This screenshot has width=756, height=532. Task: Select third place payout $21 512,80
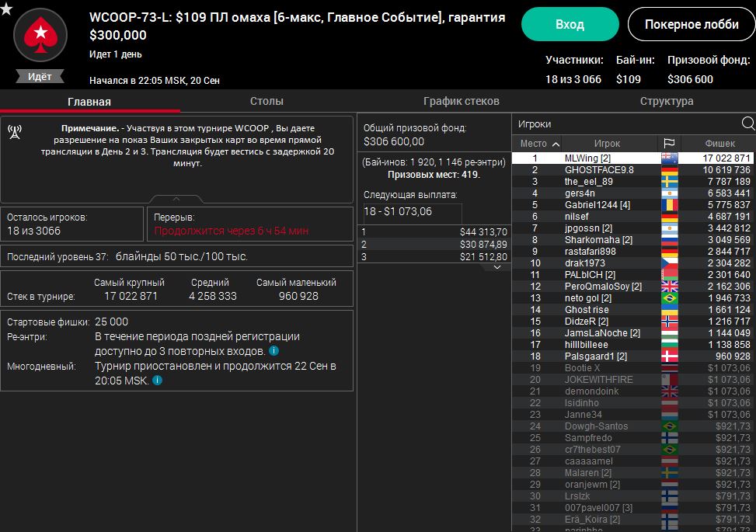click(434, 257)
